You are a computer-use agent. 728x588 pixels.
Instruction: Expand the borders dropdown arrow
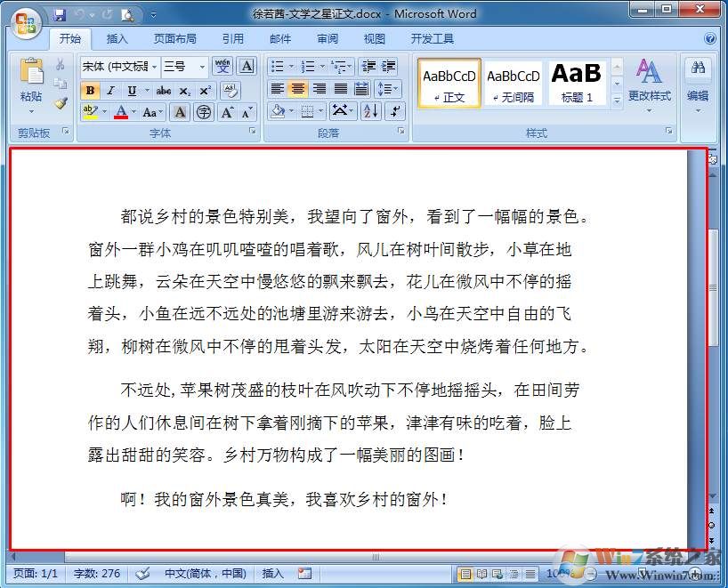coord(320,111)
